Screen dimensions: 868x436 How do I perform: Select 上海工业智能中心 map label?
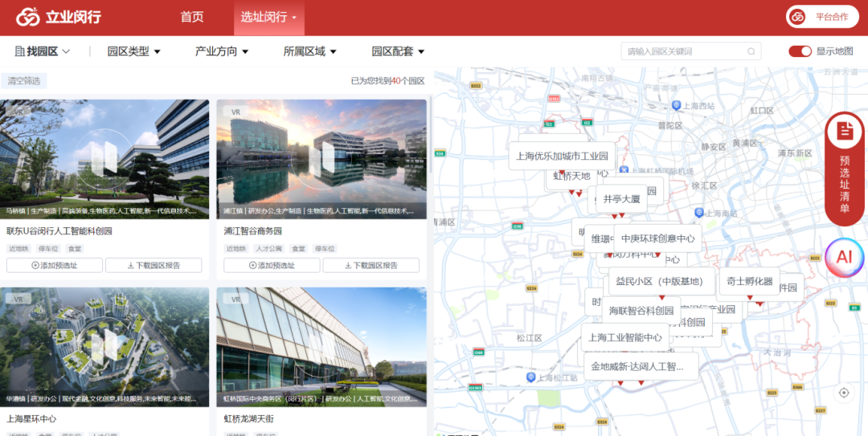[625, 337]
